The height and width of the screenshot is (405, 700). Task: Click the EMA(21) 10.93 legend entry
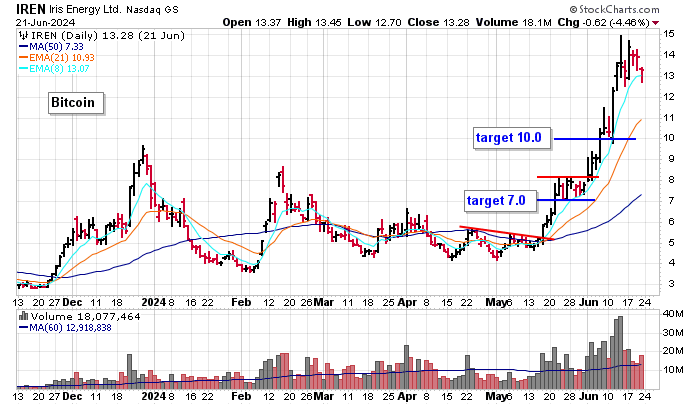click(x=57, y=58)
